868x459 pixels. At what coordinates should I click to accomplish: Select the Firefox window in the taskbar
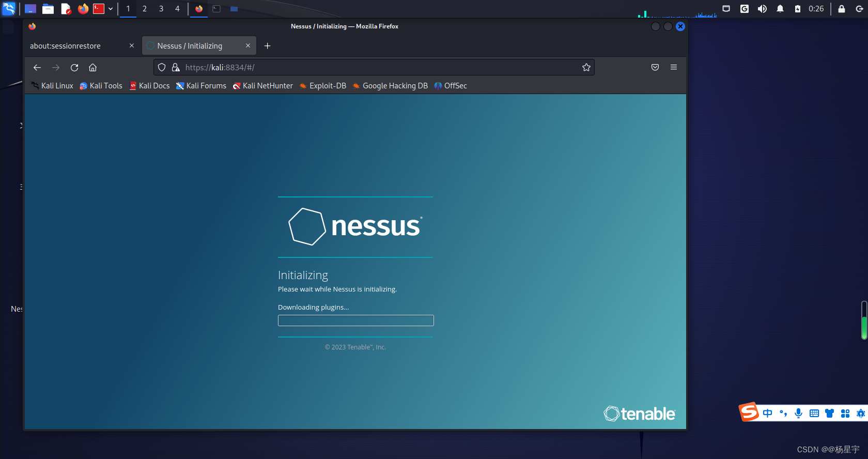pyautogui.click(x=199, y=9)
